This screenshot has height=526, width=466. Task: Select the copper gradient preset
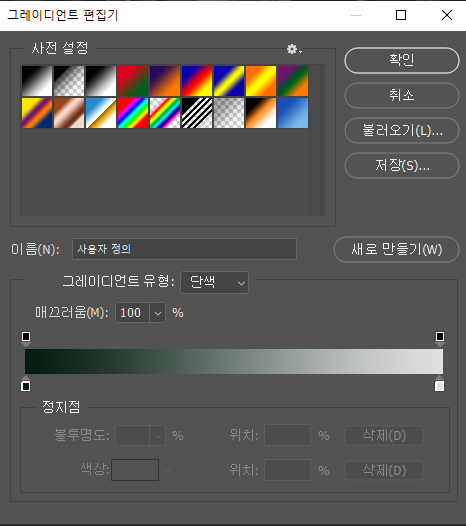pos(69,113)
